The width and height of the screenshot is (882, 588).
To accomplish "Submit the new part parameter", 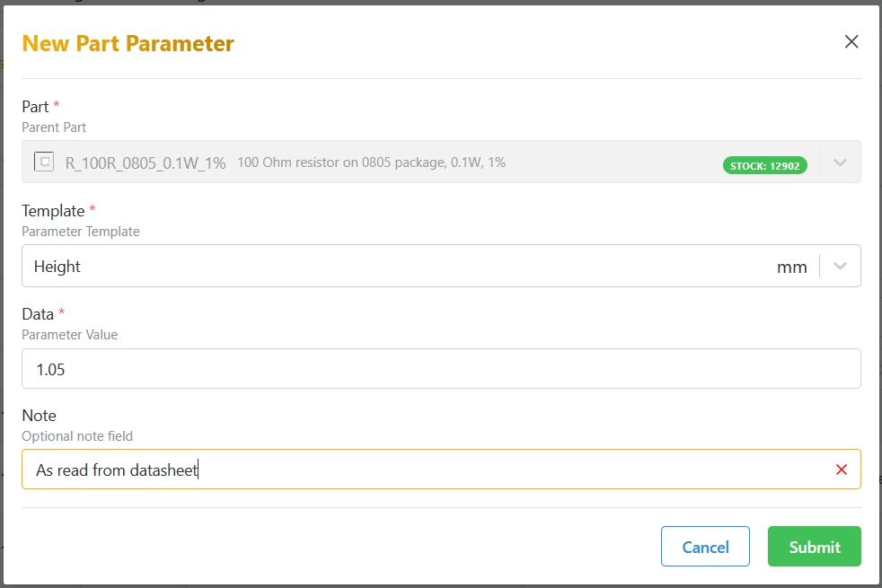I will [x=814, y=546].
